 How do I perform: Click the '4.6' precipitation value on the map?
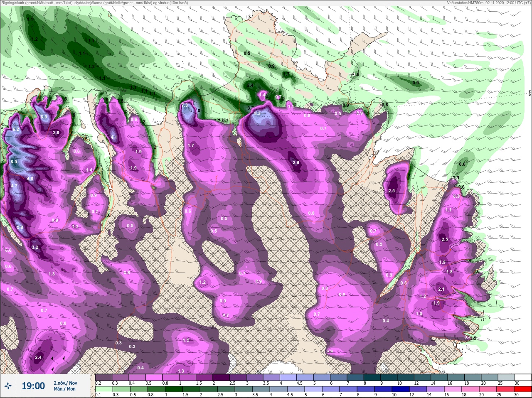tap(30, 179)
